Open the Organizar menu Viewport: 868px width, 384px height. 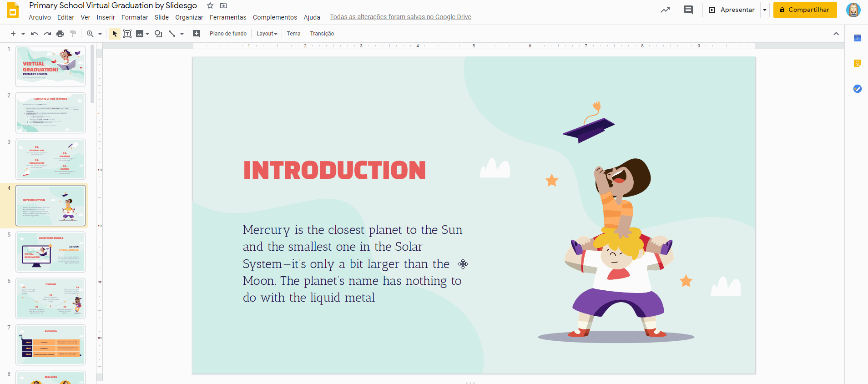click(189, 17)
